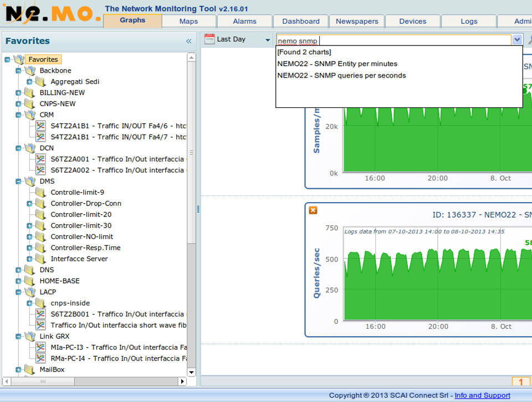Expand Controller-Drop-Conn folder
532x402 pixels.
[29, 203]
